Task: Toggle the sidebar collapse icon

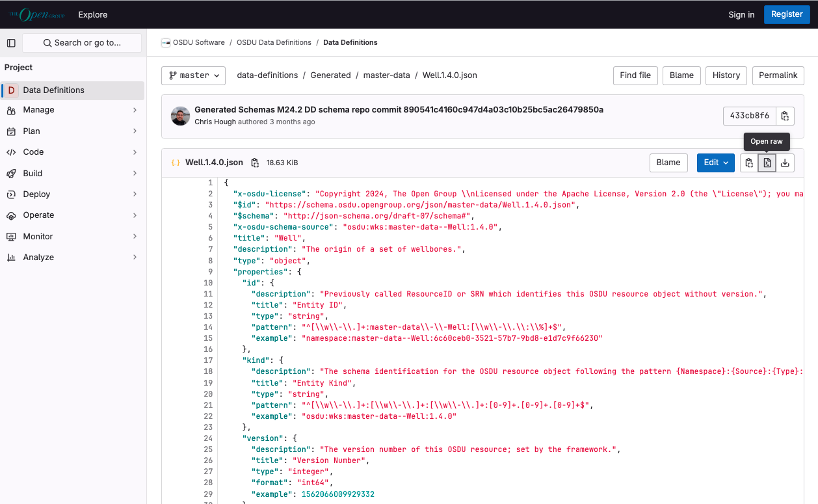Action: tap(11, 43)
